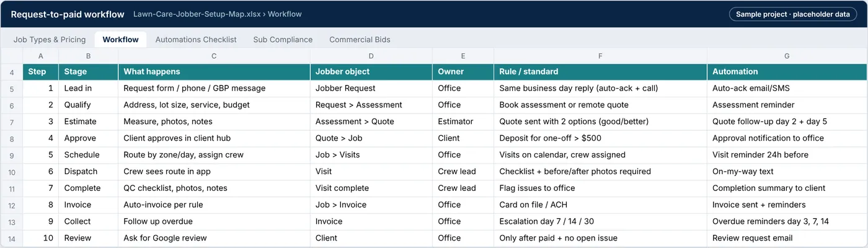Switch to the Job Types & Pricing tab
The image size is (868, 248).
pos(50,39)
